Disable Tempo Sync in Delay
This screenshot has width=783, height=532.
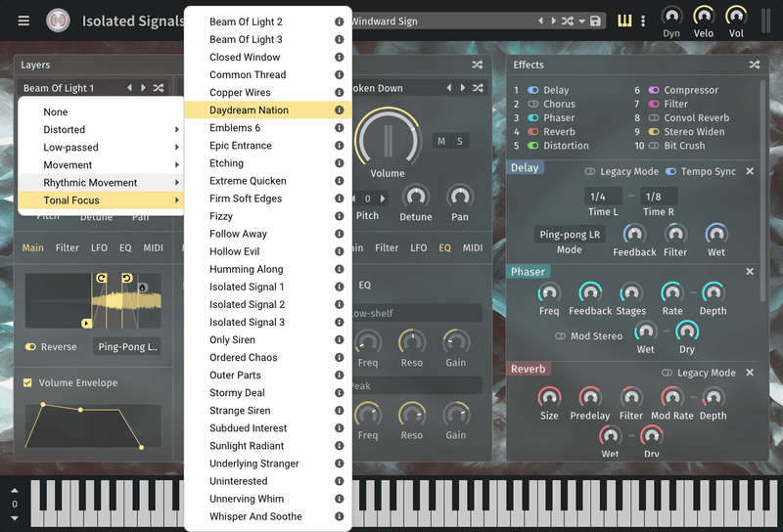coord(670,171)
